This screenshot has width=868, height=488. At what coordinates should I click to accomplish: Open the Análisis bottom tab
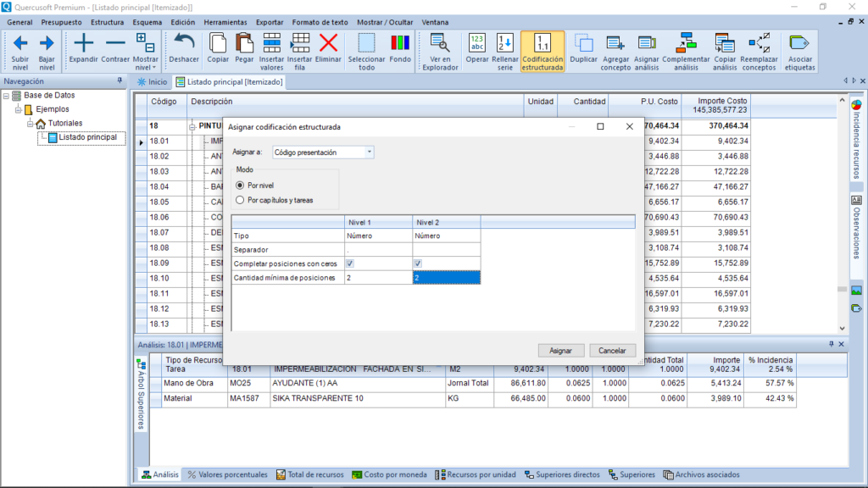point(160,474)
